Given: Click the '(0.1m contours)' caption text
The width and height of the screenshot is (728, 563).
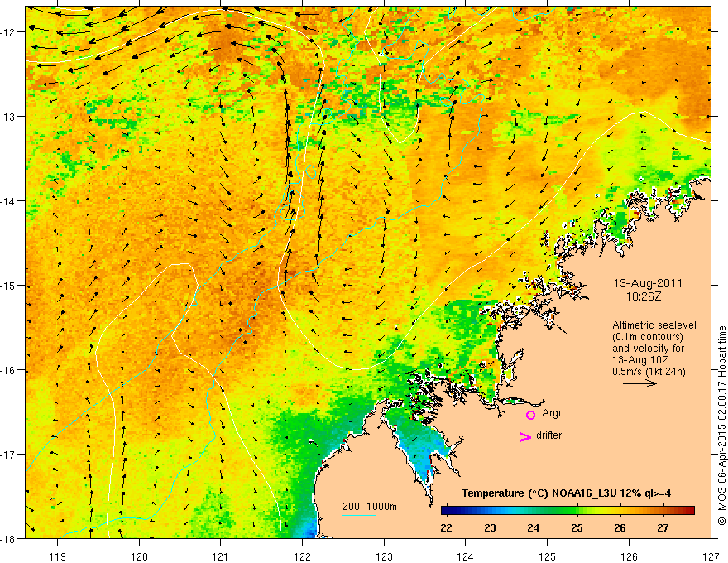Looking at the screenshot, I should pos(648,337).
